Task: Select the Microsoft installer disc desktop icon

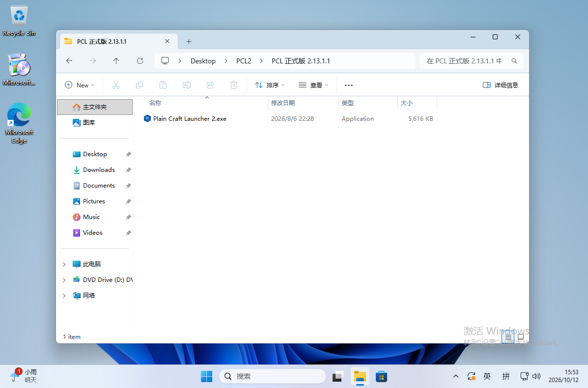Action: (19, 70)
